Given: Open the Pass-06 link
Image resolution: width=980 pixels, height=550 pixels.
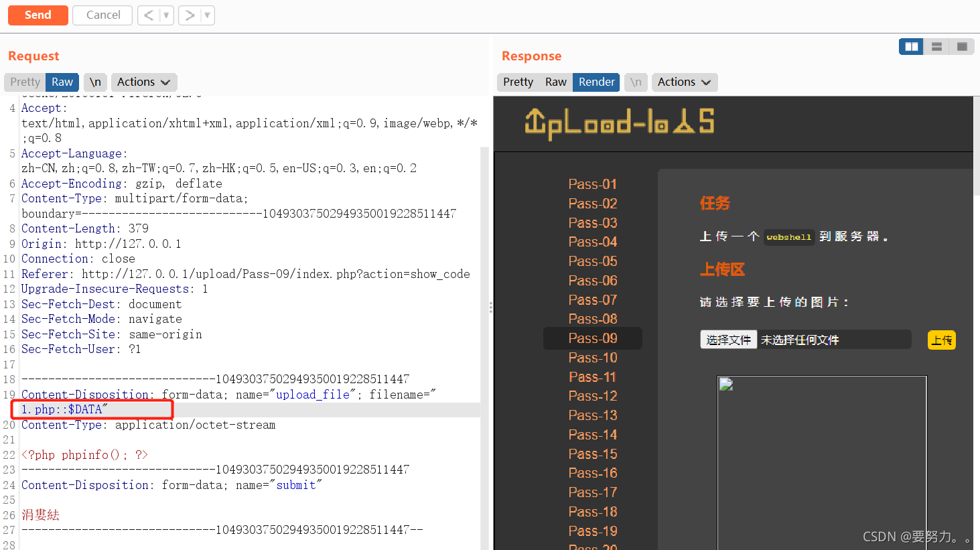Looking at the screenshot, I should pyautogui.click(x=593, y=281).
